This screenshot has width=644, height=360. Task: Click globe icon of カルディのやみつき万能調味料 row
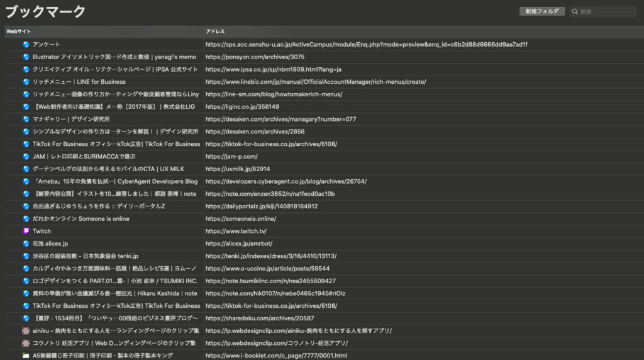[26, 268]
